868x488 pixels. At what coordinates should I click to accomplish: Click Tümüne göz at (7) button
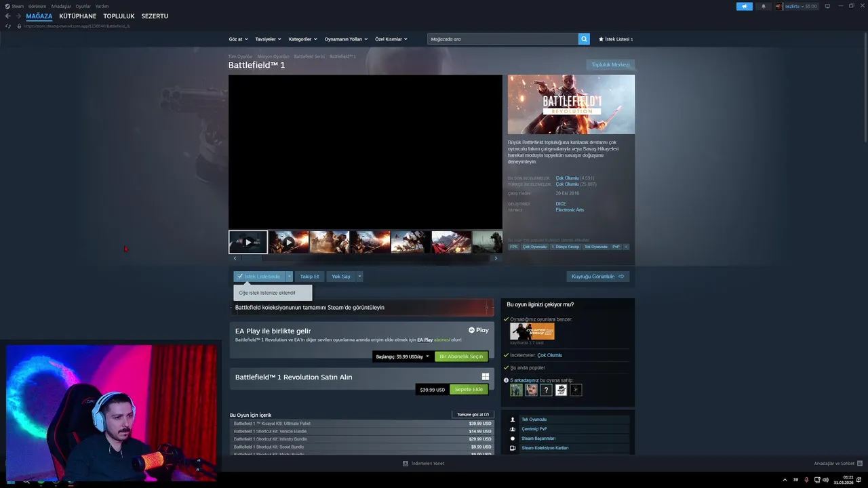click(x=473, y=414)
